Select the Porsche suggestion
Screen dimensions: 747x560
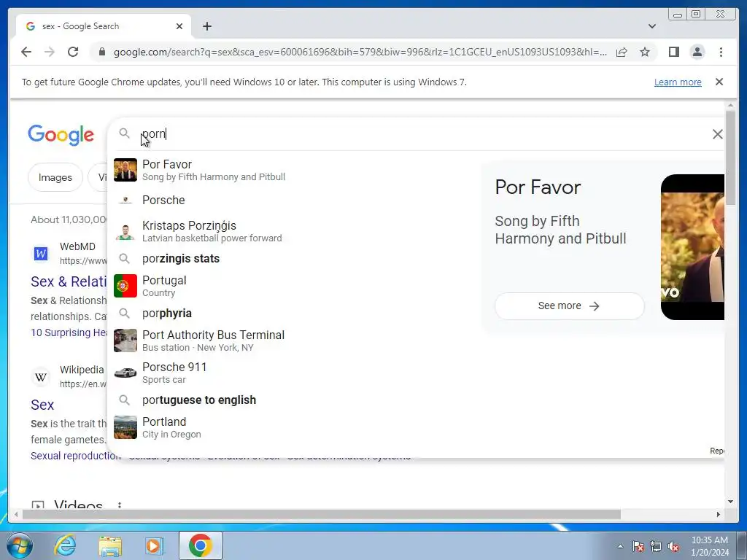290,200
